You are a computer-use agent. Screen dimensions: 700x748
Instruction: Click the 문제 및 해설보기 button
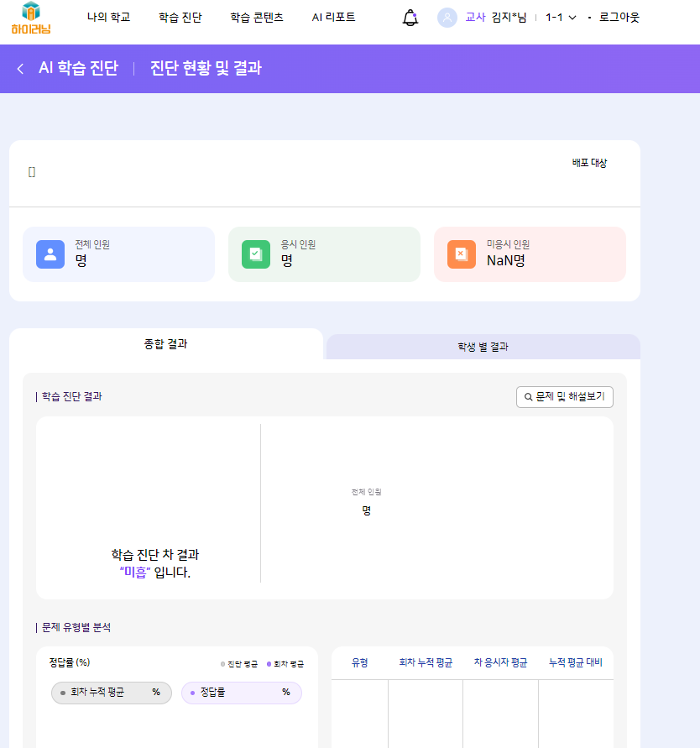(565, 397)
